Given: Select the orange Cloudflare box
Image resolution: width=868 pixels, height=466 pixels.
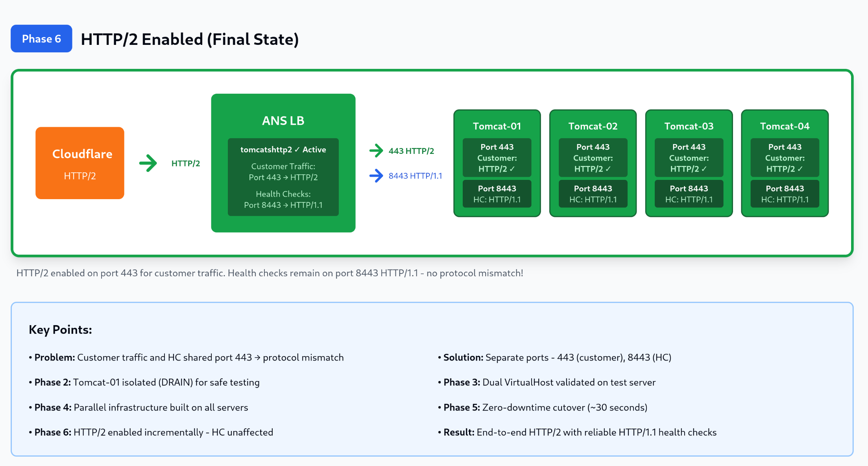Looking at the screenshot, I should click(x=80, y=163).
